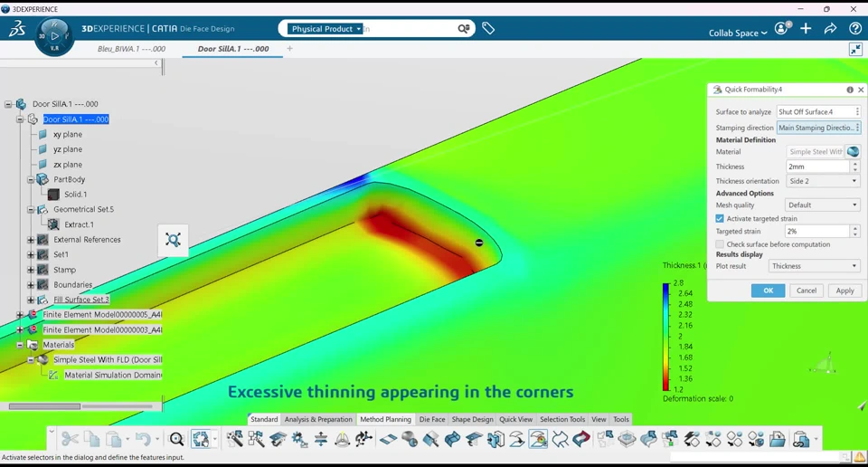Collapse Geometrical Set.5 node
This screenshot has height=467, width=868.
[x=31, y=209]
